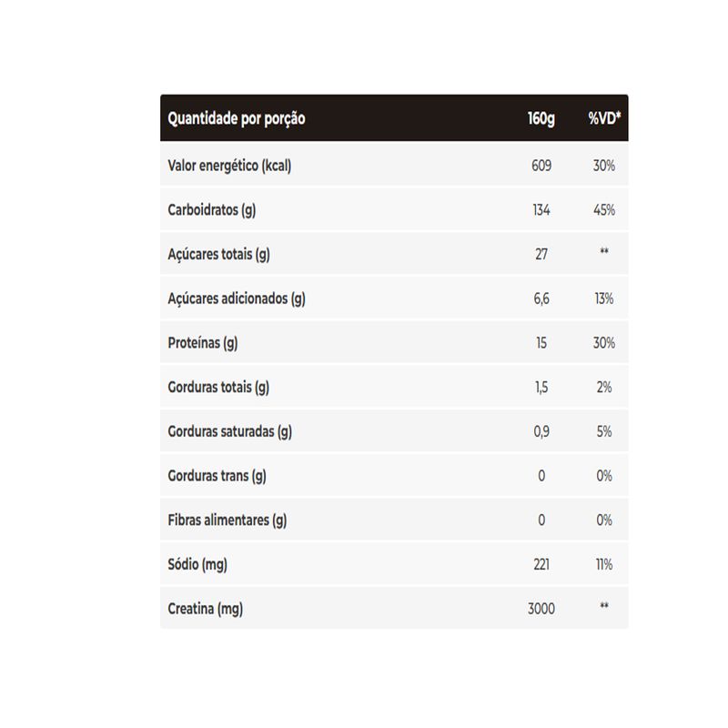Select the Gorduras saturadas (g) label
728x728 pixels.
click(230, 431)
